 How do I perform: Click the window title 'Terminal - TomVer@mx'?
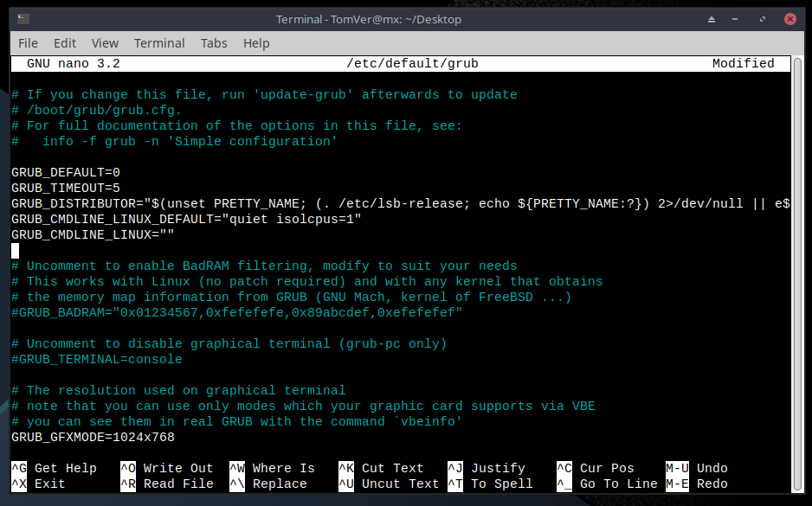pyautogui.click(x=368, y=20)
